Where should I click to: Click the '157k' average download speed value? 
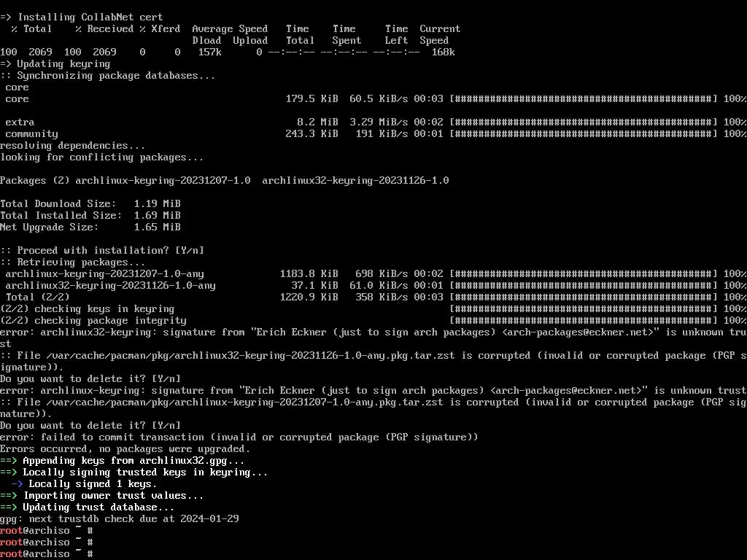209,52
